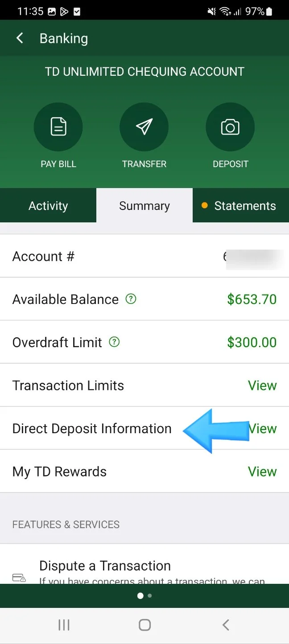View My TD Rewards

pos(262,472)
